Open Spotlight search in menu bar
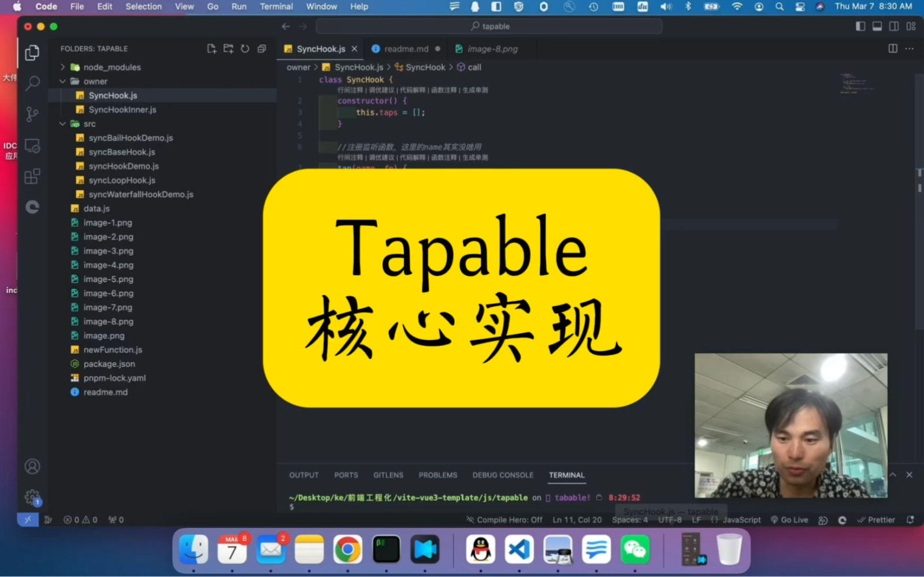 [780, 6]
